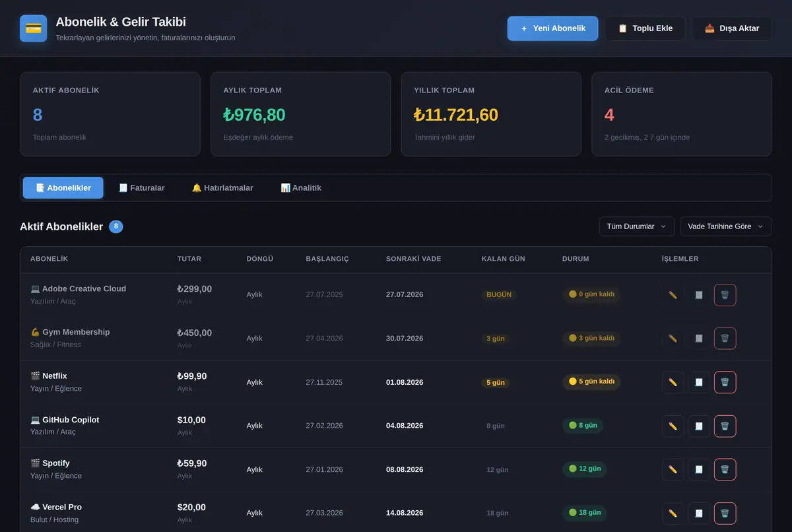Click the start date 27.11.2025

324,382
